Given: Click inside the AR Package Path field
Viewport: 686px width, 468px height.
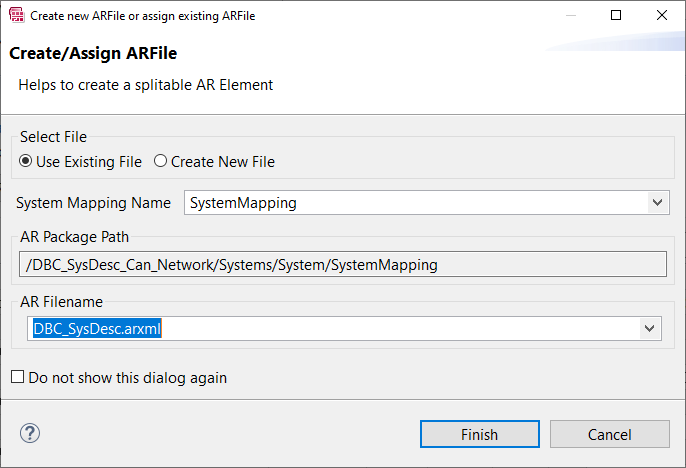Looking at the screenshot, I should [343, 264].
